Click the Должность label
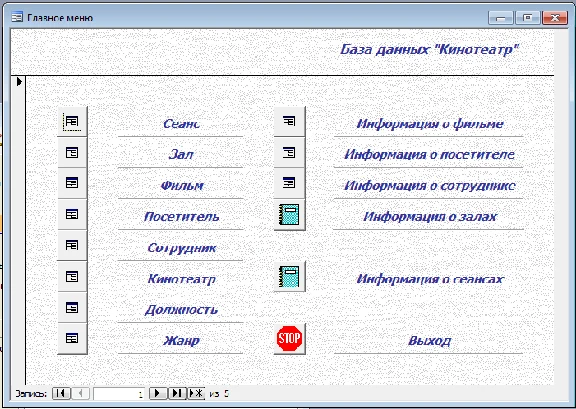Viewport: 576px width, 409px height. [x=181, y=310]
